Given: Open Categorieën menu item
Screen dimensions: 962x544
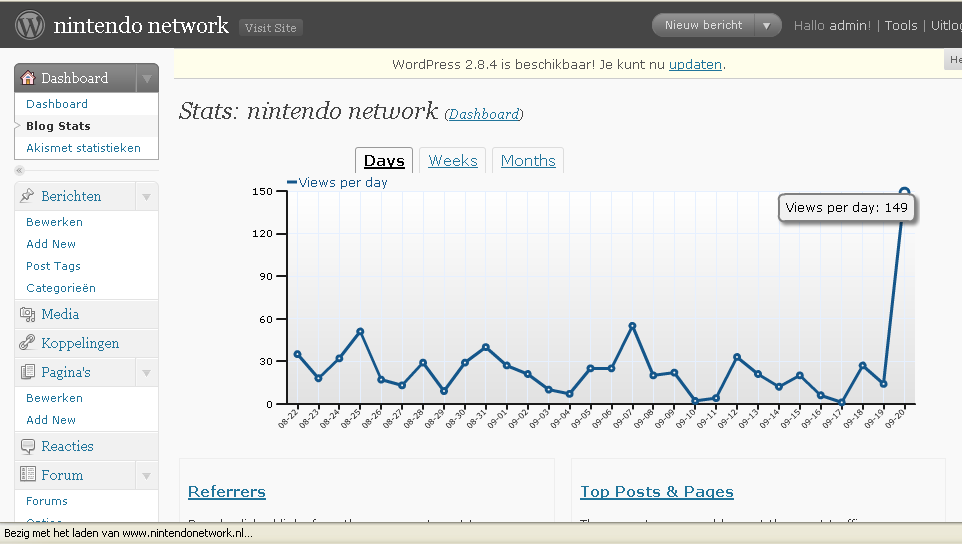Looking at the screenshot, I should click(x=61, y=288).
